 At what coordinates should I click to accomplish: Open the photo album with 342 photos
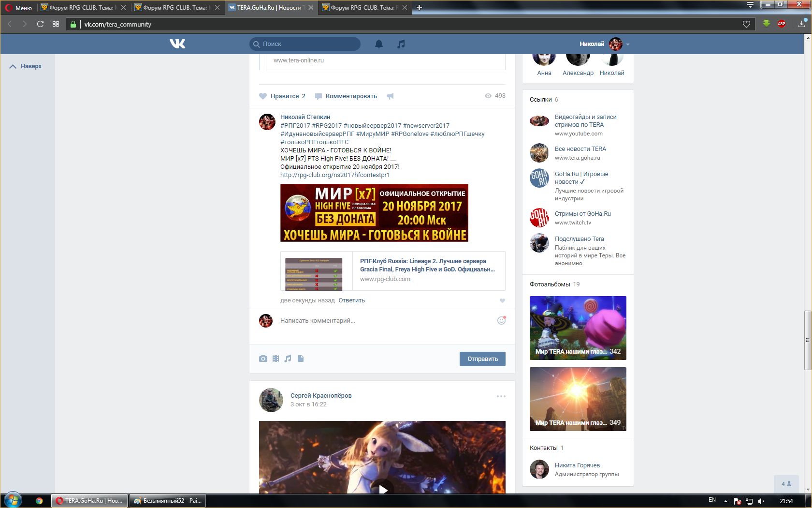[x=578, y=328]
